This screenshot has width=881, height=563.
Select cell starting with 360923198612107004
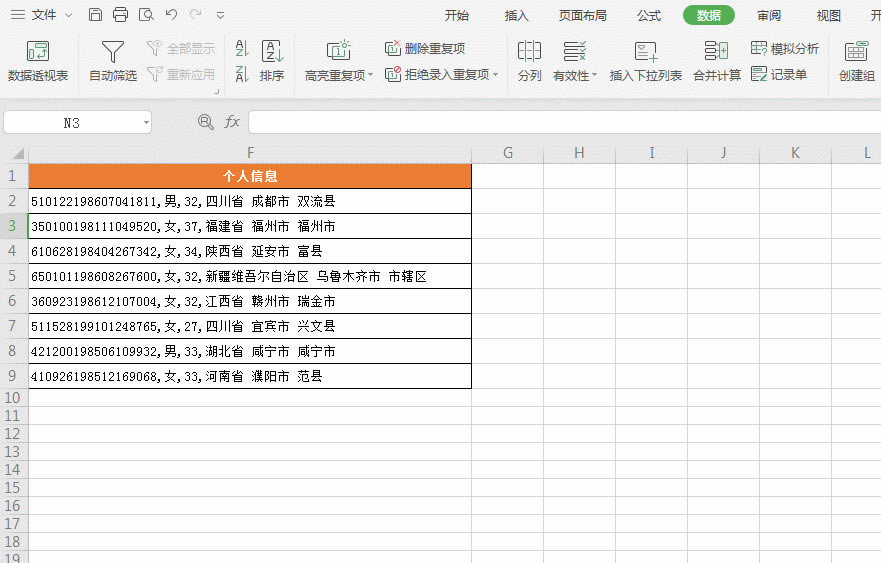[250, 301]
